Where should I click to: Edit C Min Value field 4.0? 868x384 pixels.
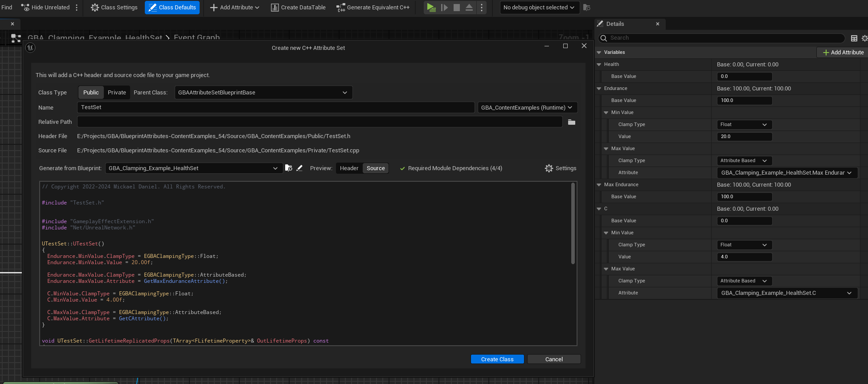tap(745, 257)
